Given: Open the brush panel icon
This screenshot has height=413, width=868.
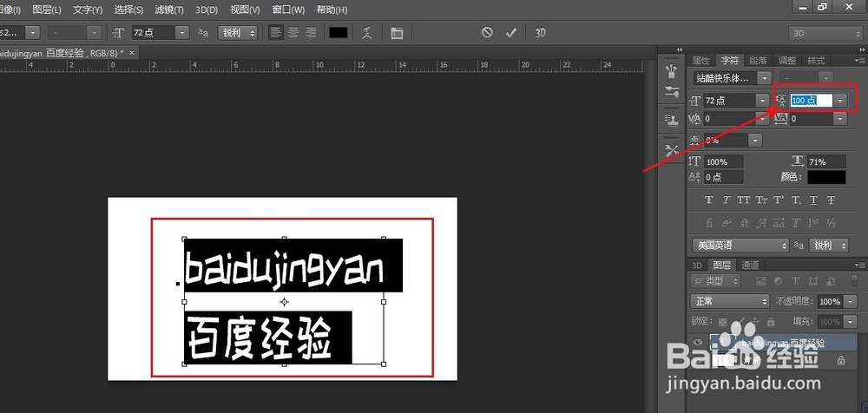Looking at the screenshot, I should click(x=672, y=91).
